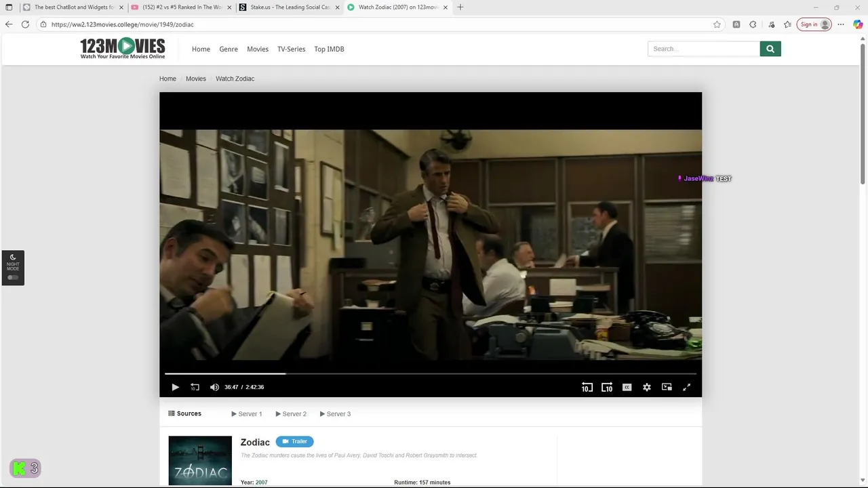This screenshot has width=868, height=488.
Task: Enable picture-in-picture mode in the player
Action: point(667,387)
